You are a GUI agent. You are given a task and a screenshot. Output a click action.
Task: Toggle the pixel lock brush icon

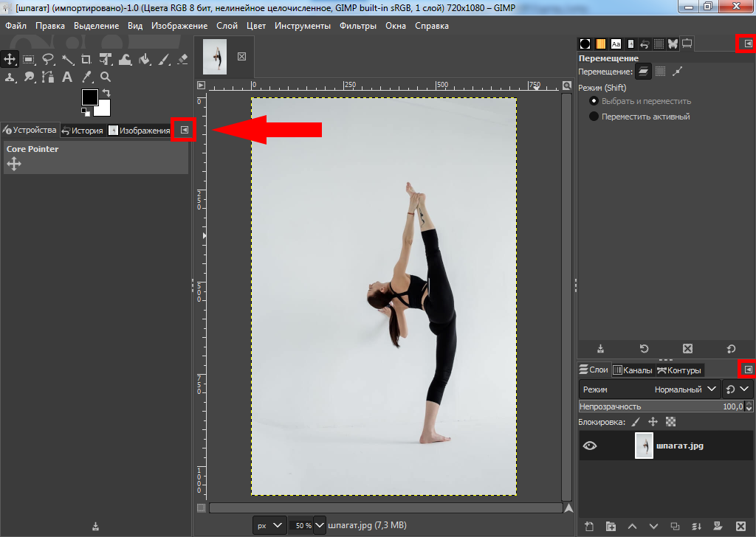[635, 422]
